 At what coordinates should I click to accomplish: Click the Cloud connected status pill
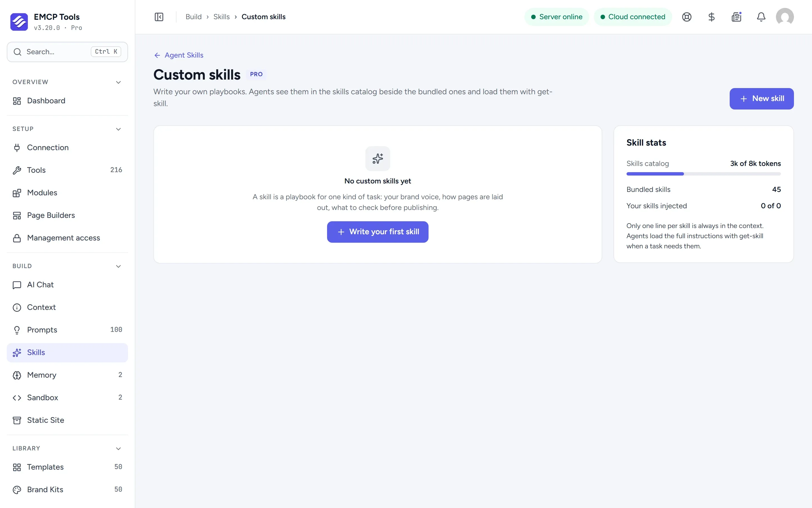tap(633, 17)
